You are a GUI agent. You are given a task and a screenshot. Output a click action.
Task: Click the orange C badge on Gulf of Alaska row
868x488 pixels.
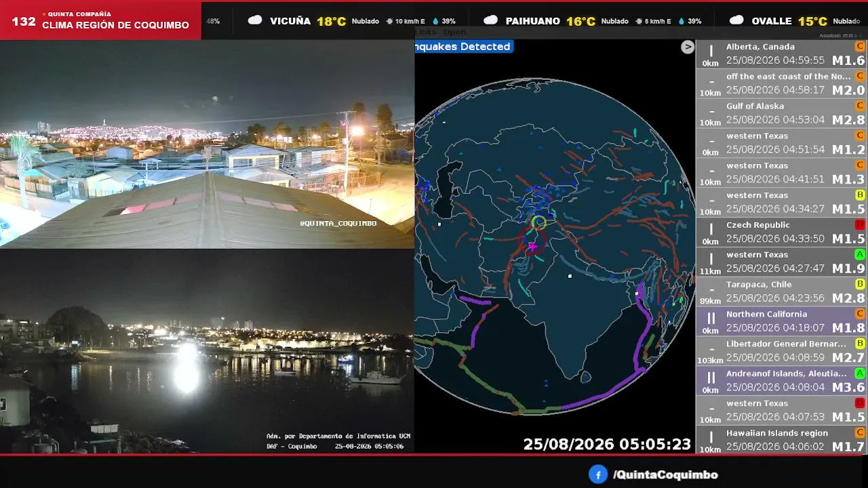click(860, 106)
